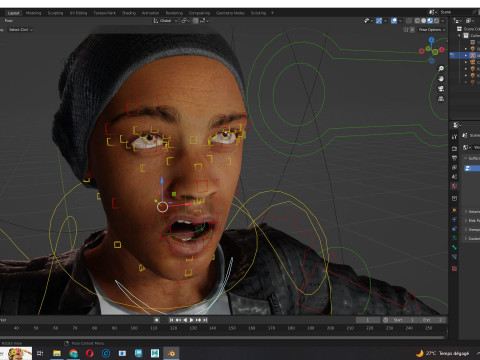
Task: Click the red X axis on navigation gizmo
Action: pos(442,50)
